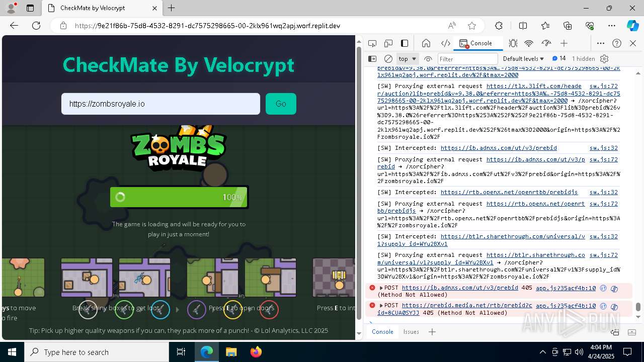
Task: Open app.js source link for adnxs error
Action: [x=566, y=288]
